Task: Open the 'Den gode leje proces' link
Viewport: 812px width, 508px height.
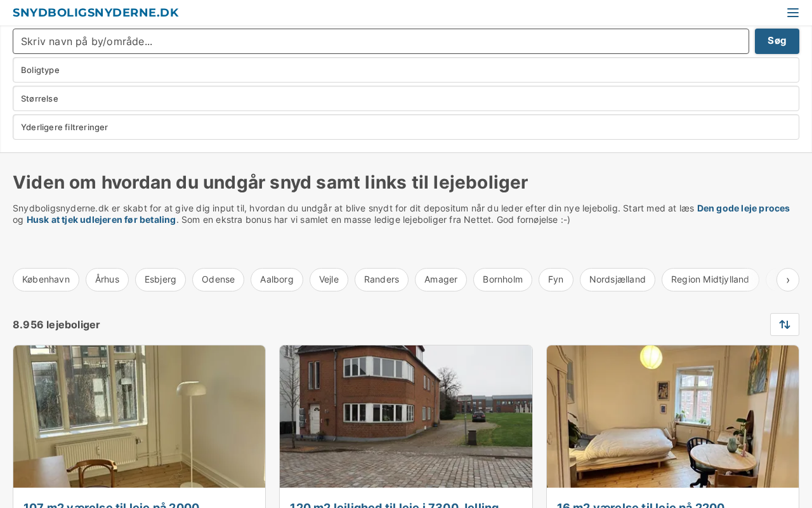Action: coord(743,208)
